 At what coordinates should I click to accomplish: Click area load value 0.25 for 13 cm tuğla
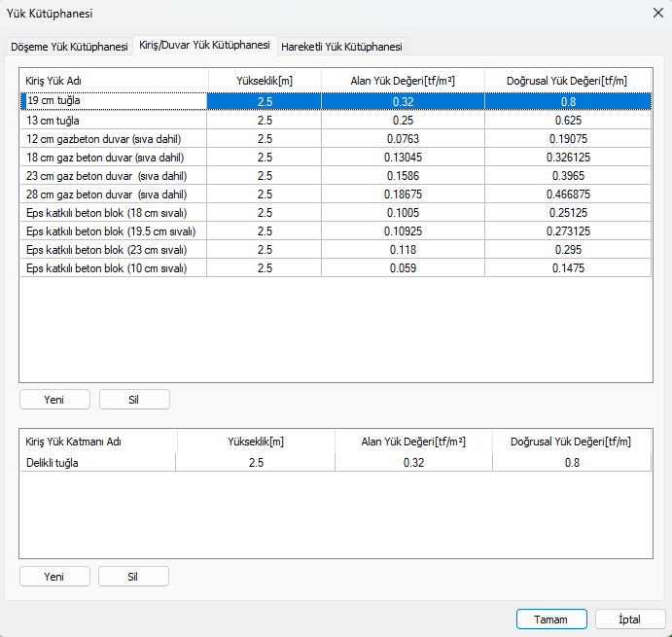tap(403, 121)
